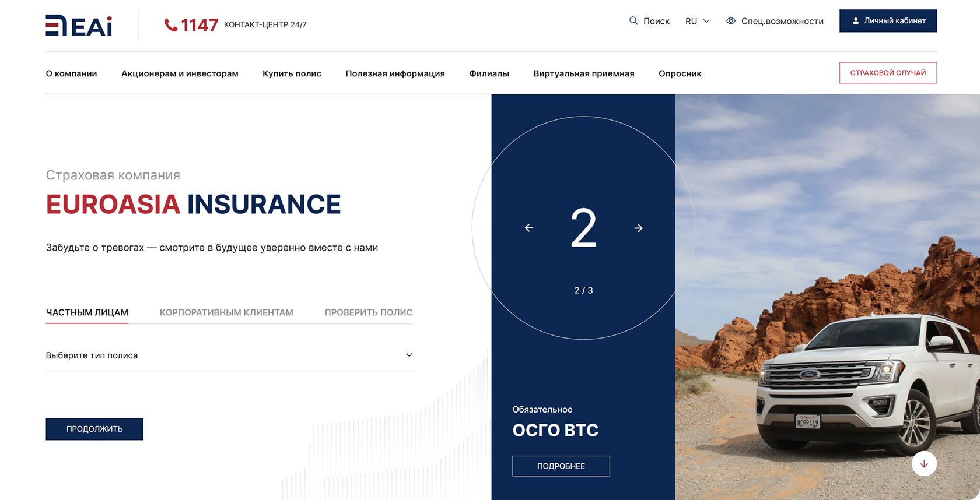980x500 pixels.
Task: Select the Частным лицам tab
Action: [x=87, y=312]
